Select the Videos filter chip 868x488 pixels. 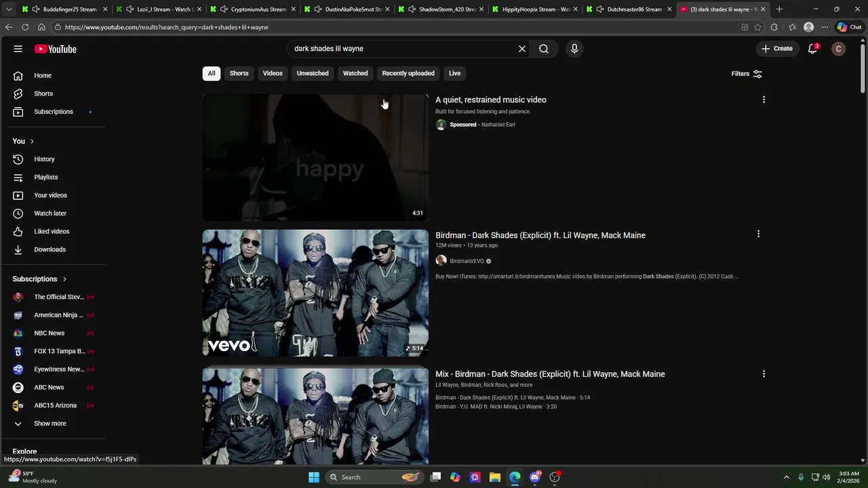273,73
